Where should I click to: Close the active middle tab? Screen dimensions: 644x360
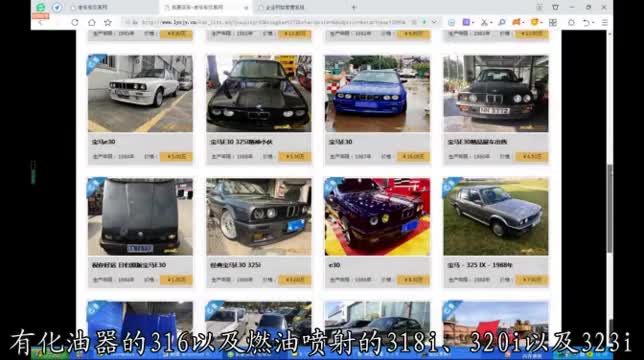tap(246, 8)
